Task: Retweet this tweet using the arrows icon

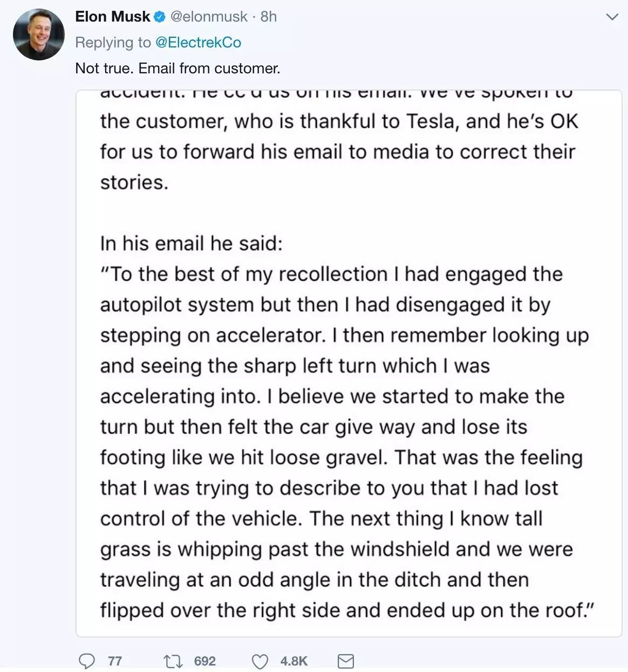Action: (x=173, y=661)
